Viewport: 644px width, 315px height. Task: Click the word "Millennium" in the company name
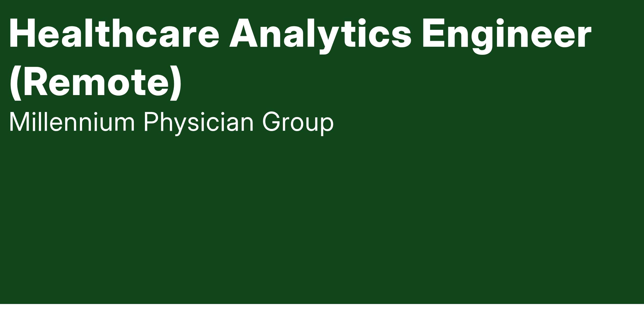click(x=72, y=122)
